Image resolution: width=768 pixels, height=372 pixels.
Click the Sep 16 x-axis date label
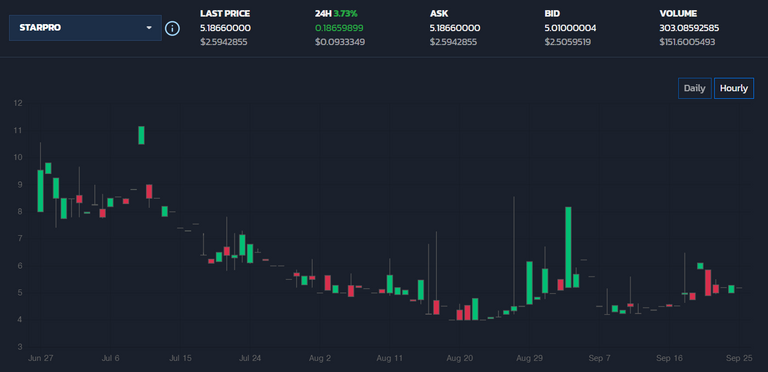click(669, 358)
